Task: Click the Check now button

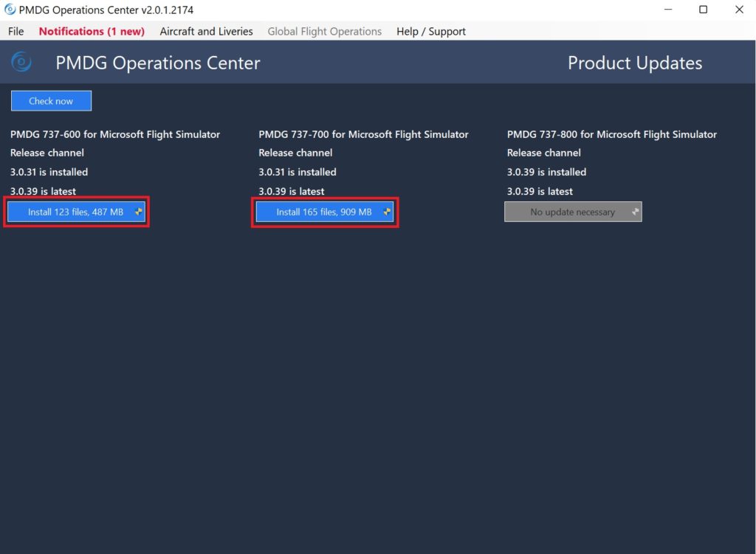Action: 51,100
